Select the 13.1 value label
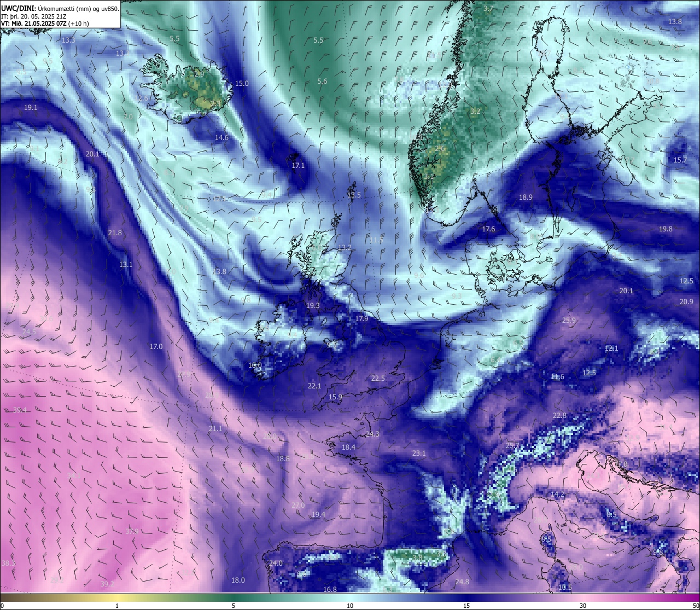This screenshot has height=610, width=700. 126,265
